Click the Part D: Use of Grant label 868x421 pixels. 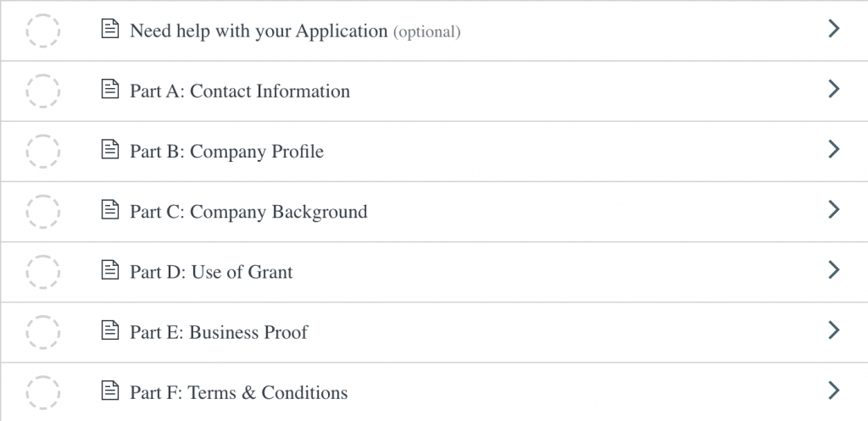click(211, 272)
